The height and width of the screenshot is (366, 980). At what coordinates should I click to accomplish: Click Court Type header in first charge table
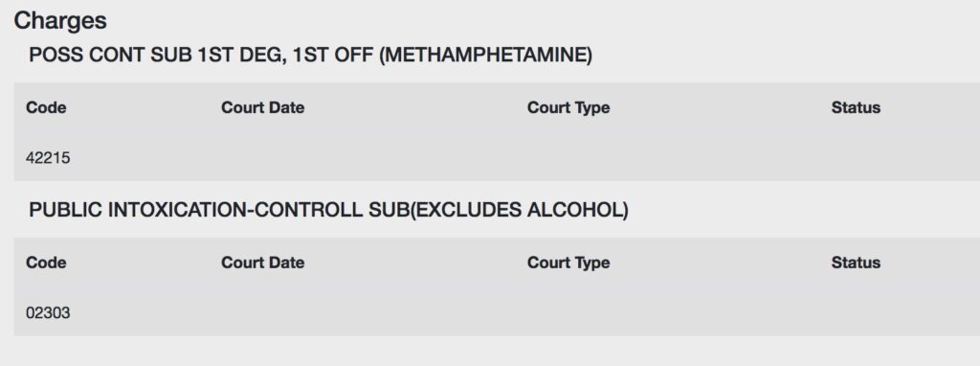tap(568, 107)
